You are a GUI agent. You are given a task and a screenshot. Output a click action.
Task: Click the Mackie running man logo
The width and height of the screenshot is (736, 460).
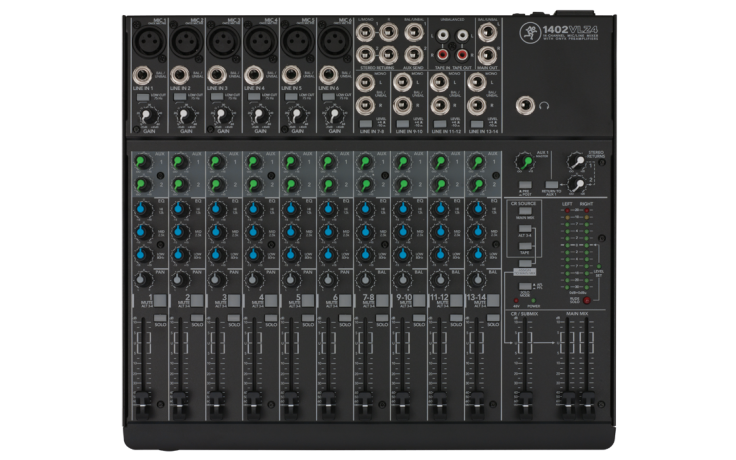[x=529, y=33]
